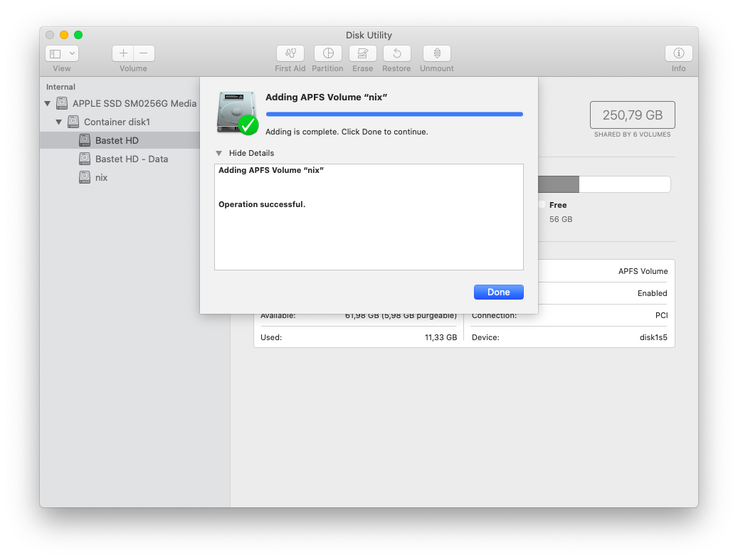Collapse the Container disk1 group
Screen dimensions: 738x560
coord(59,122)
